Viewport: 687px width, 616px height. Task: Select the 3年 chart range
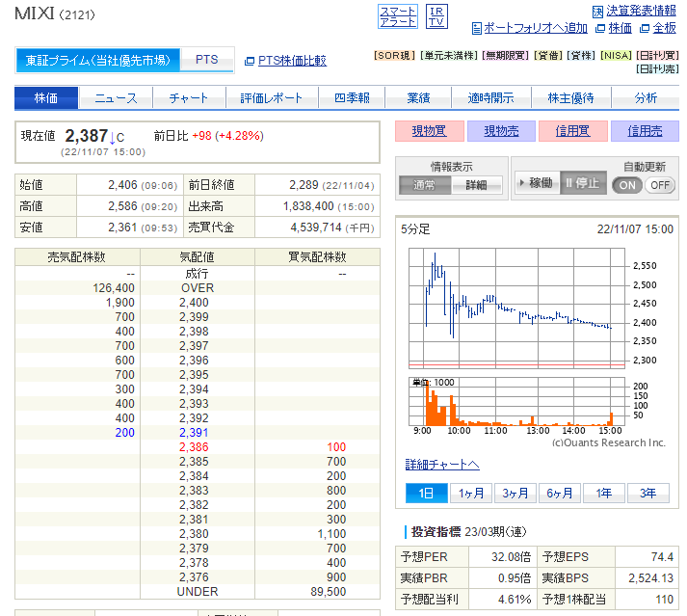[x=648, y=494]
